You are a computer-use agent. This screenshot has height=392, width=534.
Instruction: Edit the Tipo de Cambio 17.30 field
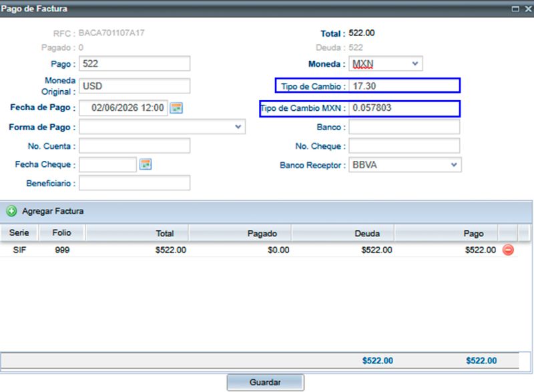click(404, 86)
